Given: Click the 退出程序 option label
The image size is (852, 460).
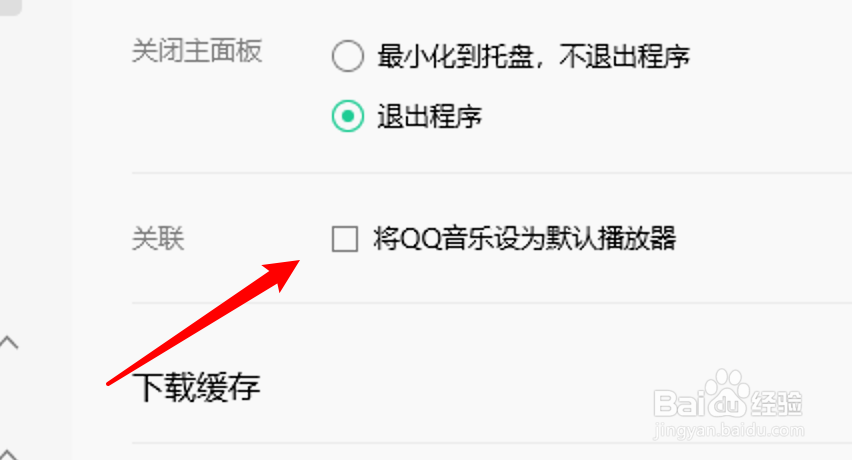Looking at the screenshot, I should click(430, 116).
